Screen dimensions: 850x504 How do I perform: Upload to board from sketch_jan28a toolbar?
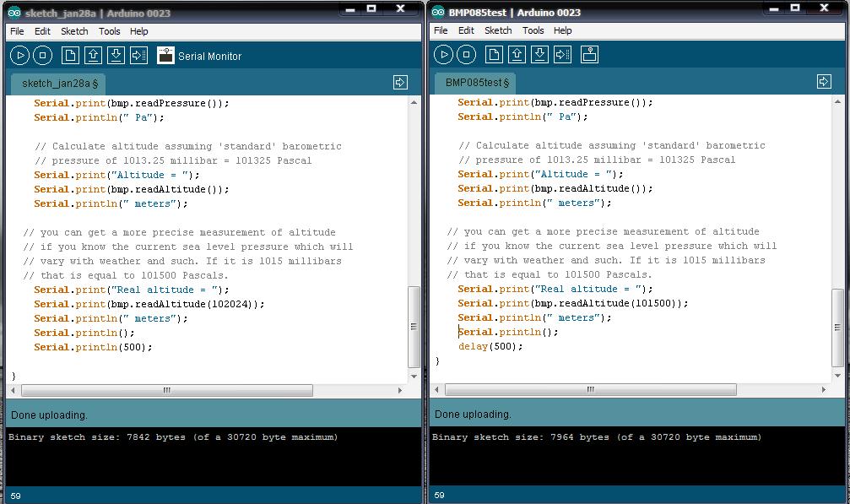138,55
